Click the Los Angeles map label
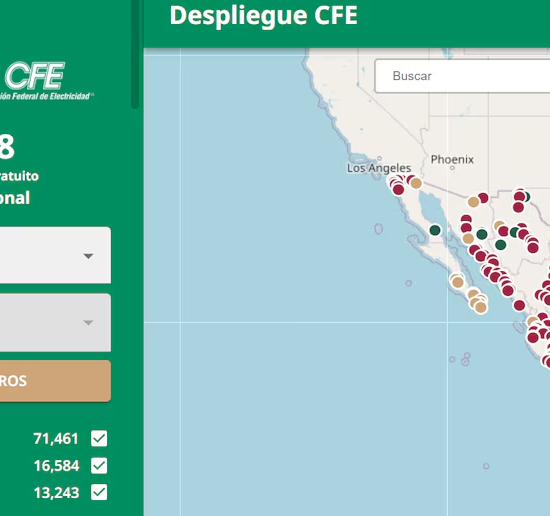This screenshot has width=550, height=516. [379, 168]
